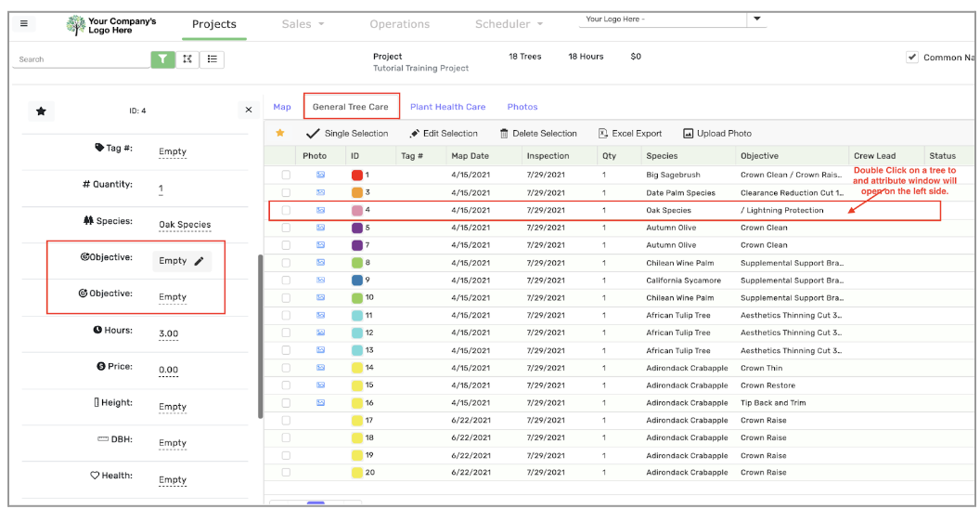Click orange color swatch for tree ID 3
Viewport: 980px width, 509px height.
pyautogui.click(x=357, y=192)
